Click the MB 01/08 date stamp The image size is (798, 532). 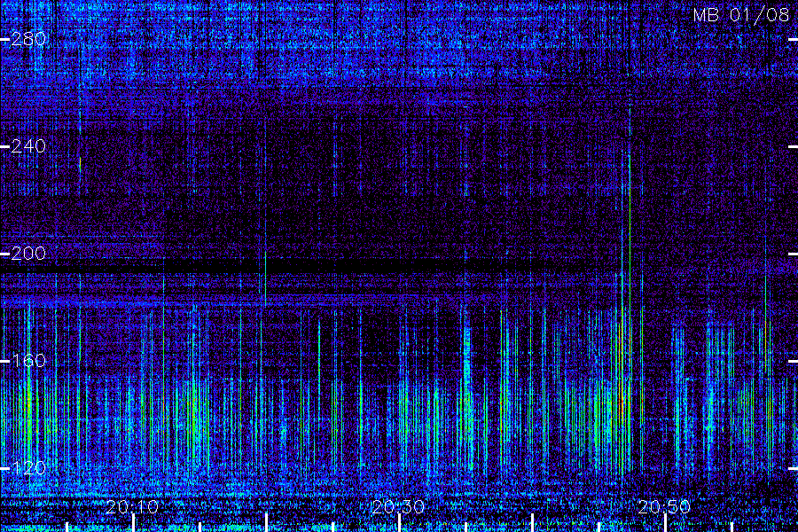(741, 15)
